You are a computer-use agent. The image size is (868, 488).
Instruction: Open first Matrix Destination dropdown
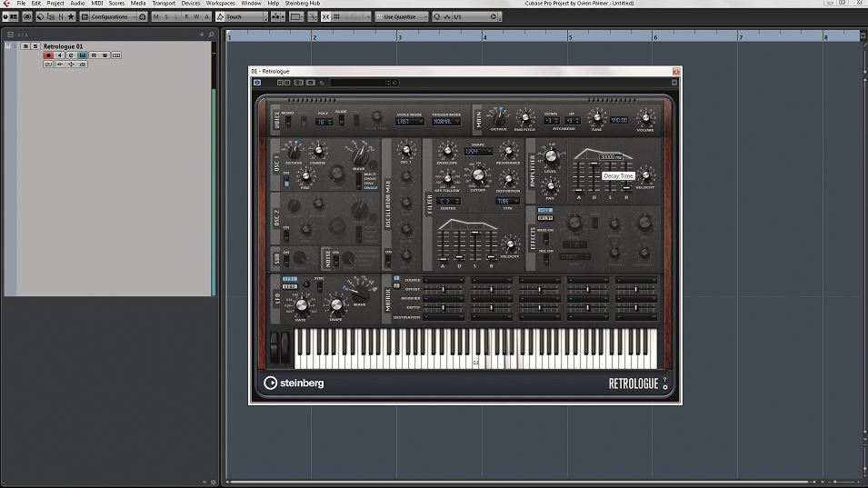pyautogui.click(x=444, y=317)
